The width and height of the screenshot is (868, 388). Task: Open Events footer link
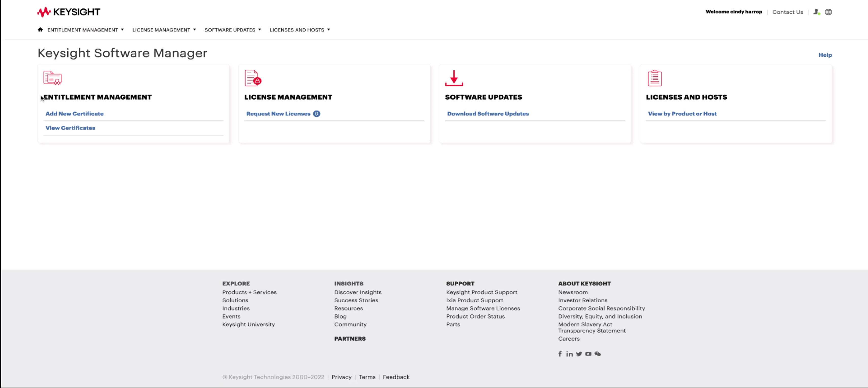tap(231, 317)
